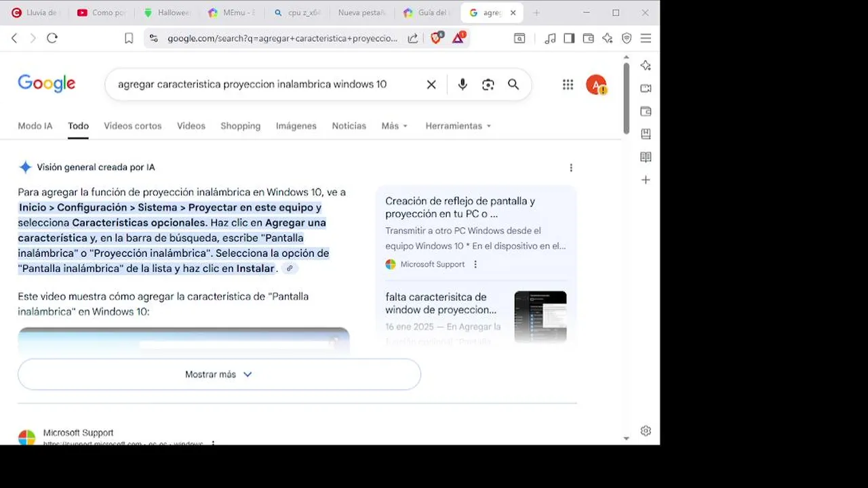868x488 pixels.
Task: Open the Google apps grid
Action: point(568,85)
